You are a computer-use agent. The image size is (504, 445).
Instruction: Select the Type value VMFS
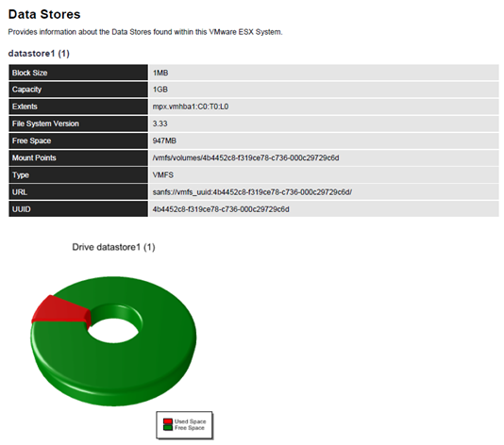[x=163, y=175]
